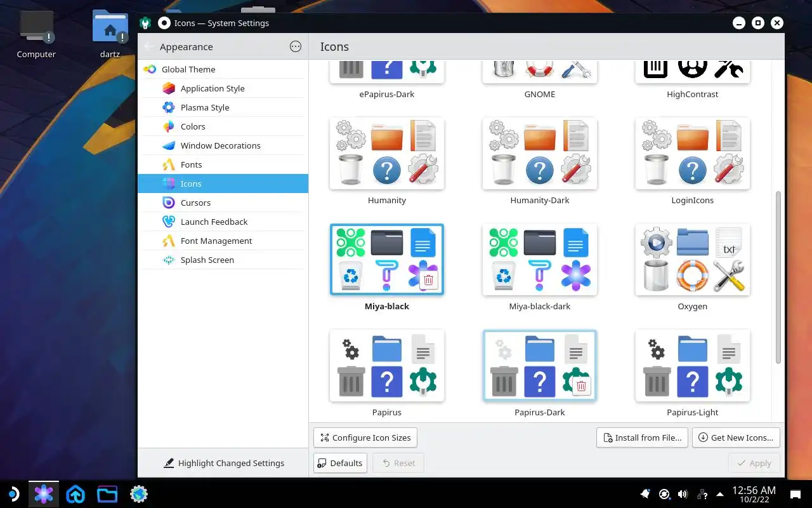Click the Apply button
This screenshot has height=508, width=812.
(x=754, y=463)
